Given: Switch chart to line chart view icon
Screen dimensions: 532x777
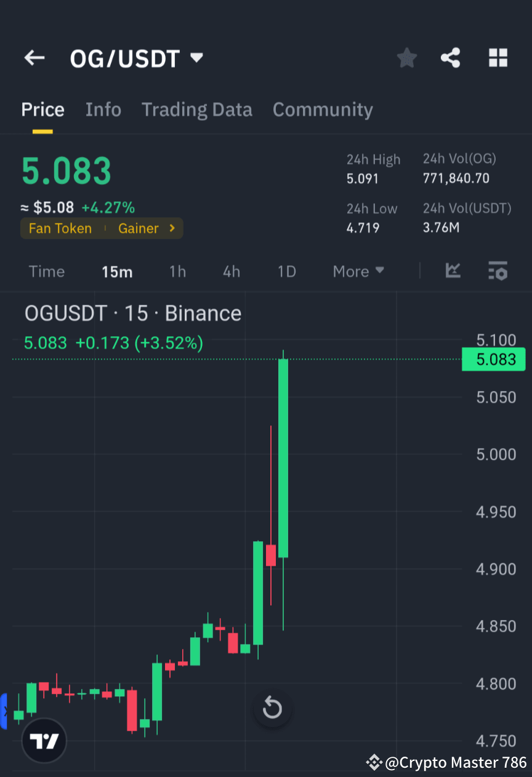Looking at the screenshot, I should (453, 271).
